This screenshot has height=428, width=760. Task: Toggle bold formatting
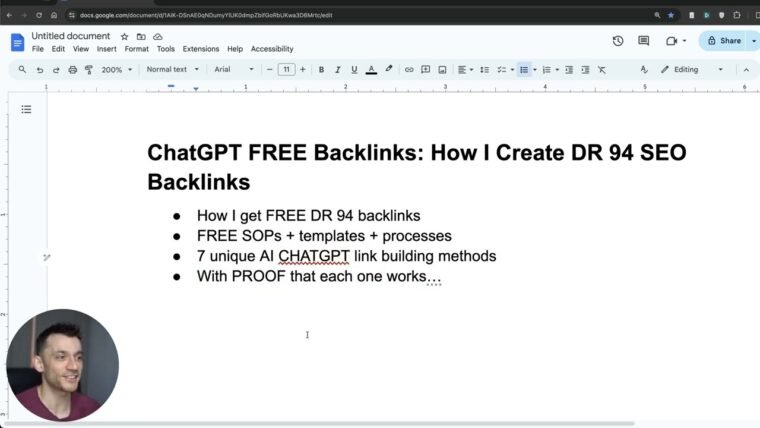pyautogui.click(x=321, y=70)
